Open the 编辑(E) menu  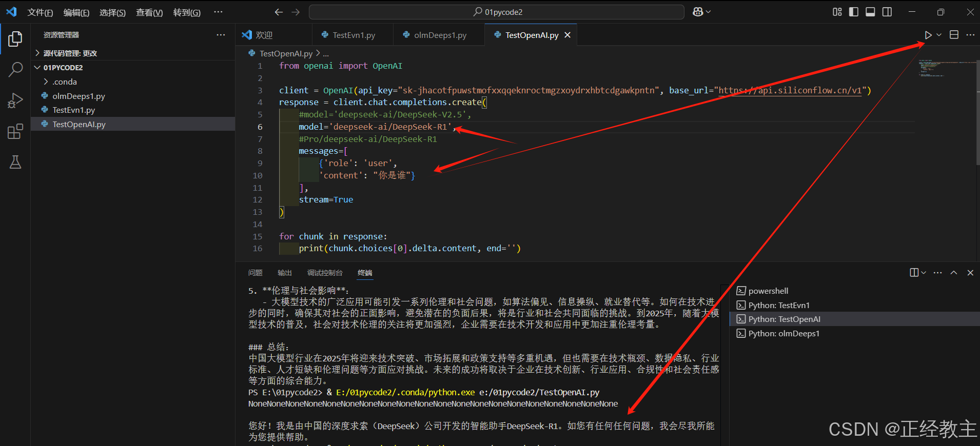pyautogui.click(x=76, y=12)
